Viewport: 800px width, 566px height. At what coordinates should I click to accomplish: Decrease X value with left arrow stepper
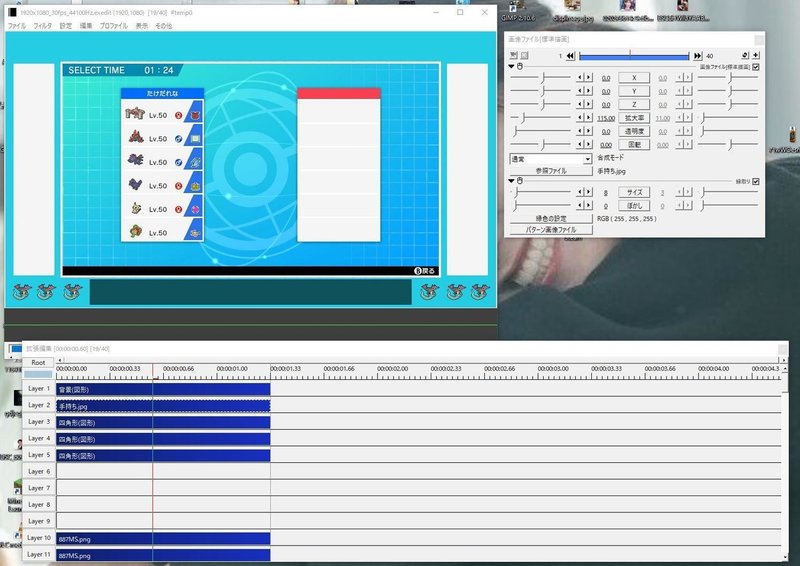click(580, 78)
